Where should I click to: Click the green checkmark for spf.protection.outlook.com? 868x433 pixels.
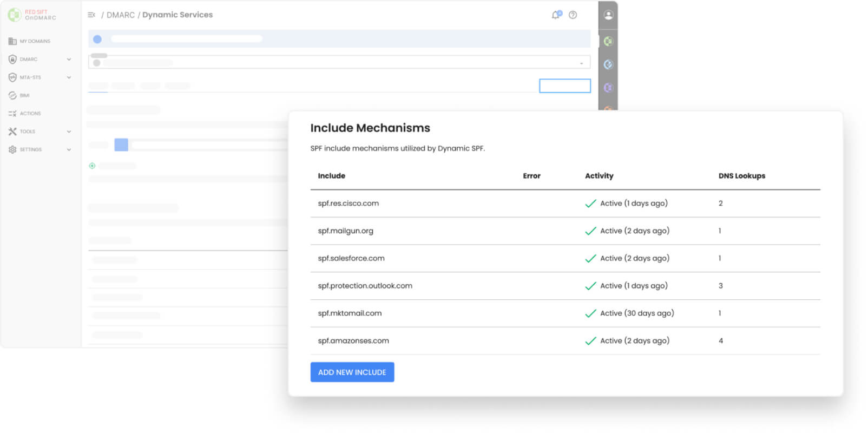tap(590, 286)
